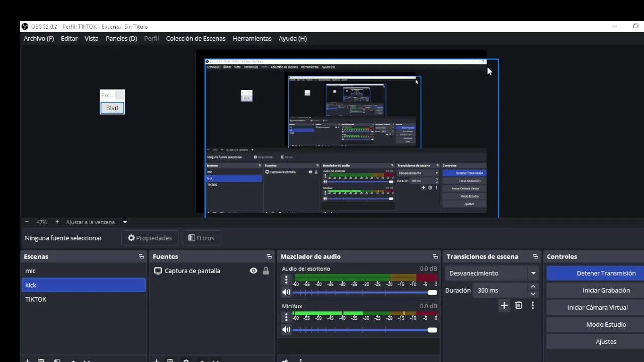Click Ninguna fuente seleccionada text
The height and width of the screenshot is (362, 644).
click(63, 238)
